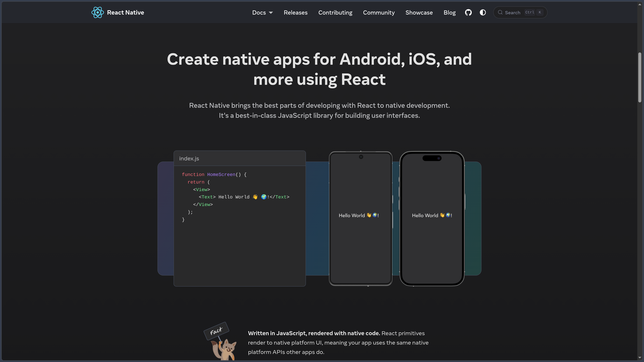The width and height of the screenshot is (644, 362).
Task: Open the GitHub repository icon
Action: (468, 13)
